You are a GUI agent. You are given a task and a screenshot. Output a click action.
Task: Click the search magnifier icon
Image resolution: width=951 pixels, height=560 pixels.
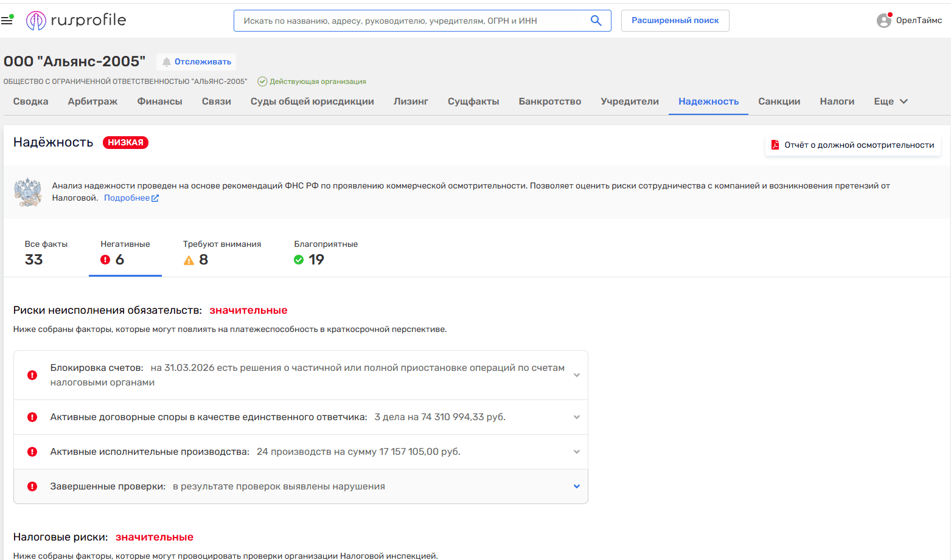[x=596, y=21]
